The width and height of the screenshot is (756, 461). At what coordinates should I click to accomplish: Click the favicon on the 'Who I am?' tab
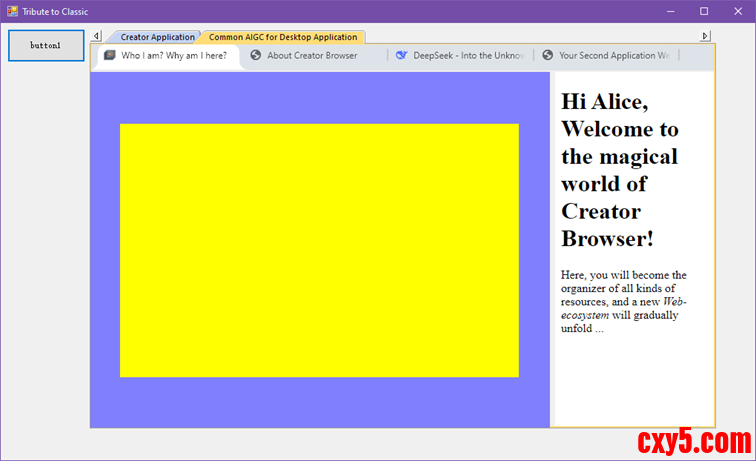(110, 56)
